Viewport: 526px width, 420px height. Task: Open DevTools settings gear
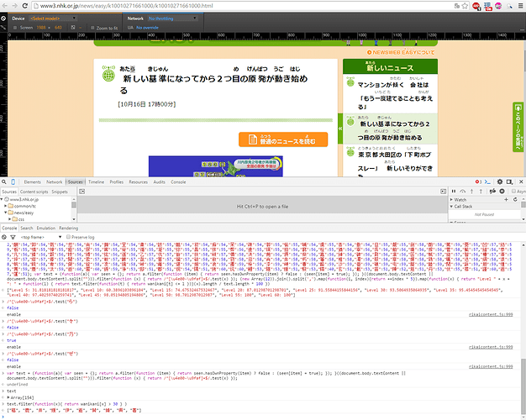click(500, 181)
